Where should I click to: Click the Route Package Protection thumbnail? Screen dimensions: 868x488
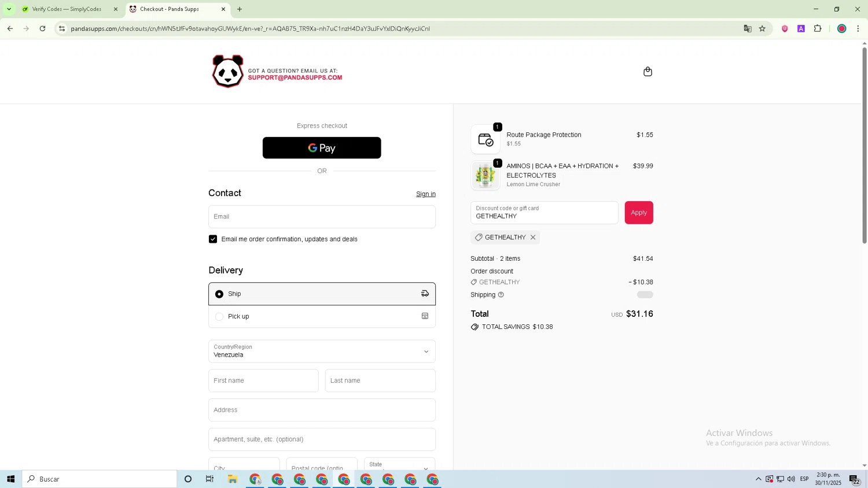coord(485,139)
